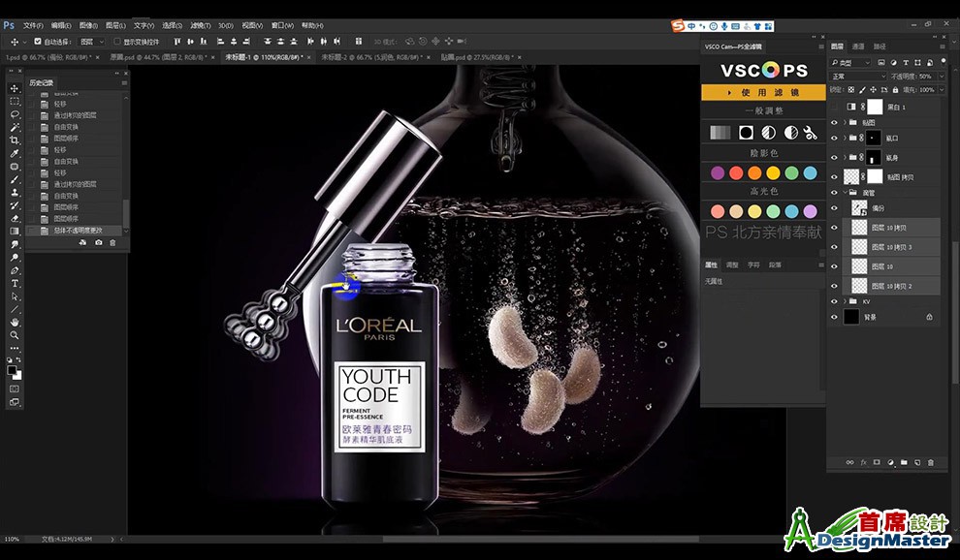The image size is (960, 560).
Task: Enable show transform controls checkbox
Action: tap(117, 42)
